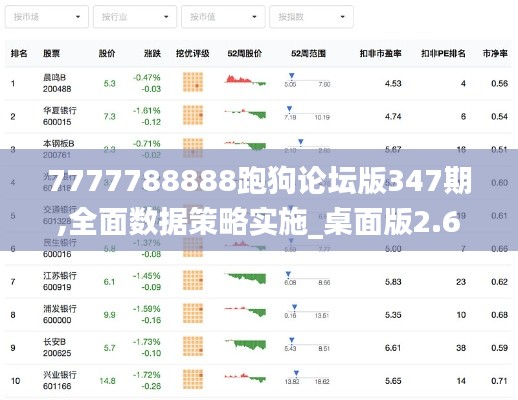Click the price 7.3 for 华夏银行
The height and width of the screenshot is (400, 518).
click(x=109, y=116)
